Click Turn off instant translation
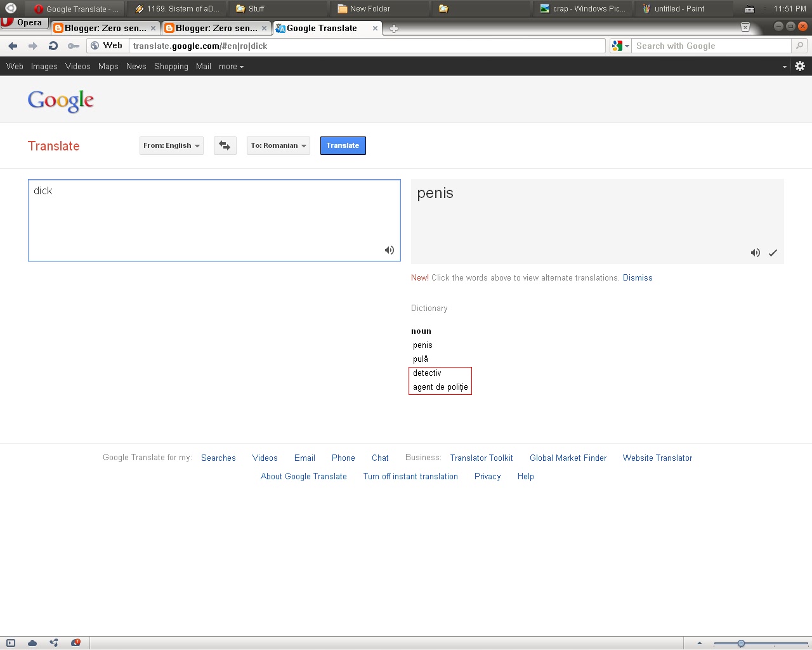This screenshot has width=812, height=650. (410, 476)
